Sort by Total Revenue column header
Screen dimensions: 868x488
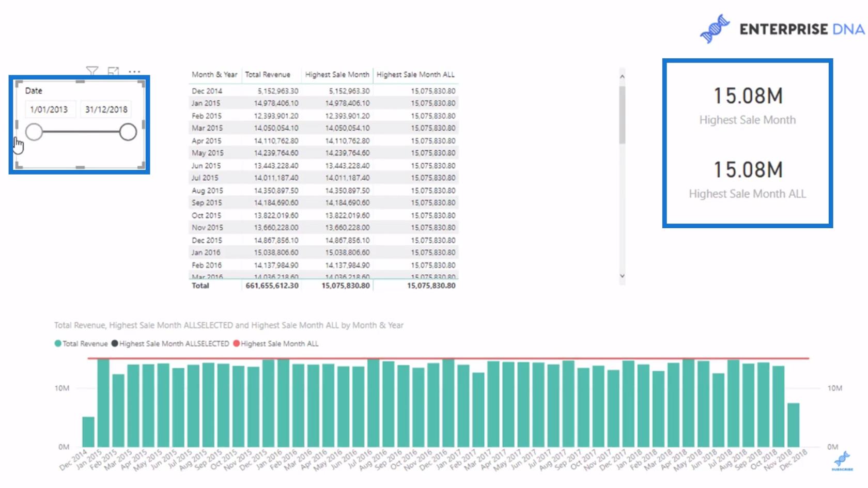tap(268, 74)
